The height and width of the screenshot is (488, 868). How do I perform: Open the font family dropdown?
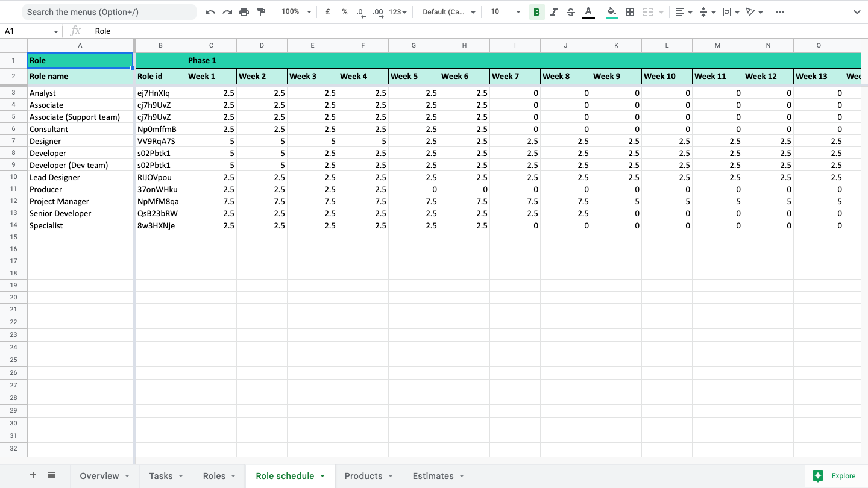tap(448, 12)
